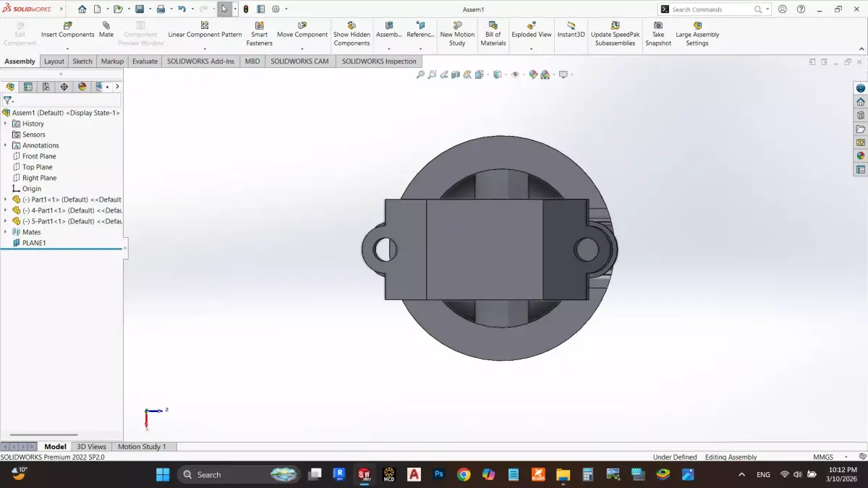Click Update SpeedPak Subassemblies

(615, 34)
